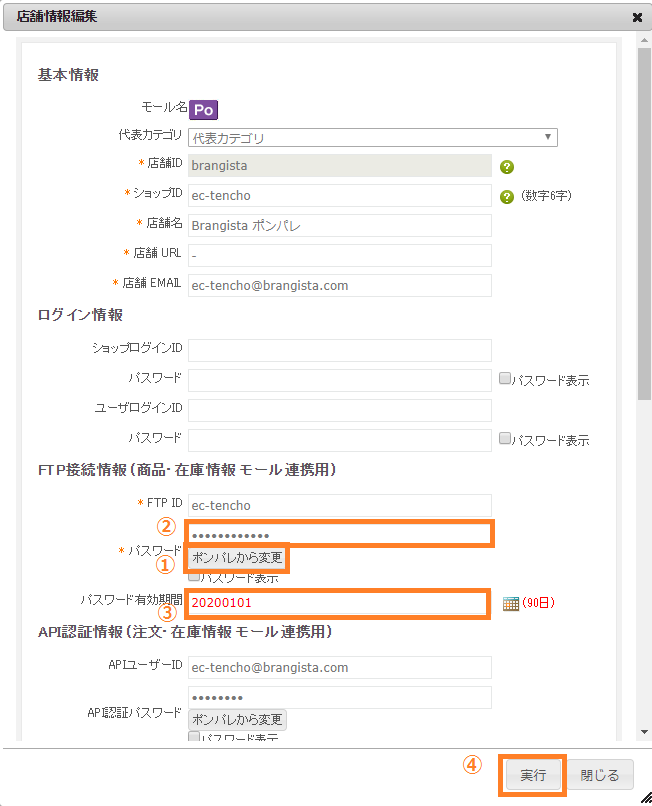Click the 店舗情報編集 title text

(x=57, y=16)
